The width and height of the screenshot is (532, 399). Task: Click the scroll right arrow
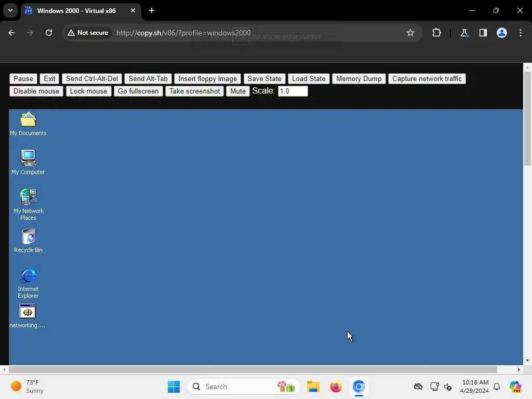pos(519,369)
